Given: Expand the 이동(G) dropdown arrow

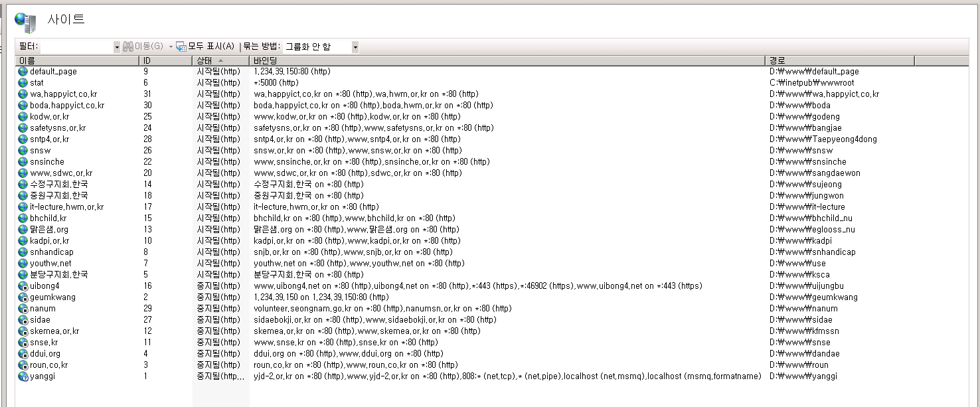Looking at the screenshot, I should [171, 46].
